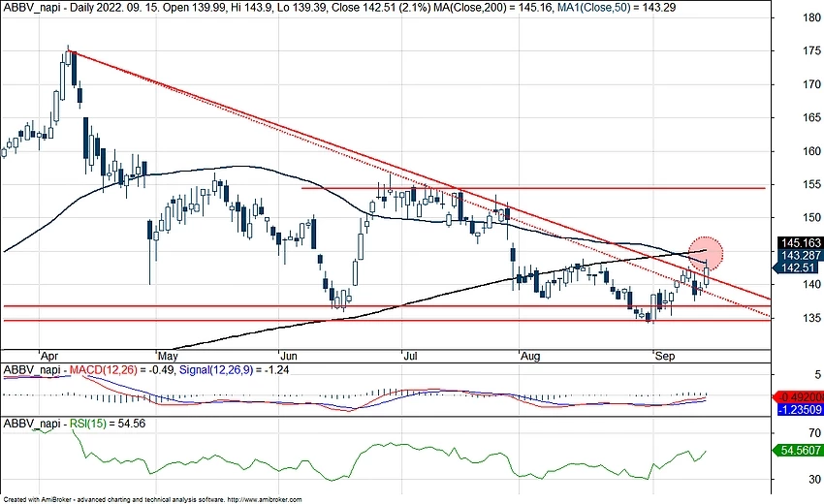
Task: Click the RSI 70 level label
Action: (815, 433)
